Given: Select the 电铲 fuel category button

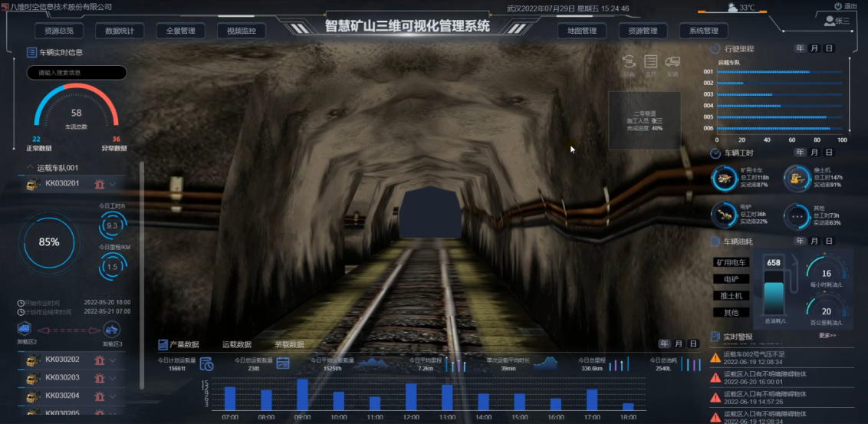Looking at the screenshot, I should (x=731, y=279).
